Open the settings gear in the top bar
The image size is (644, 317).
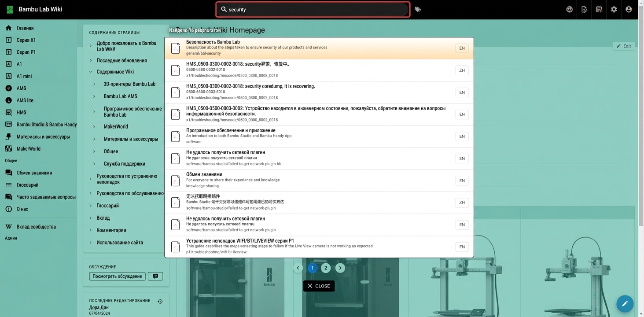tap(614, 9)
